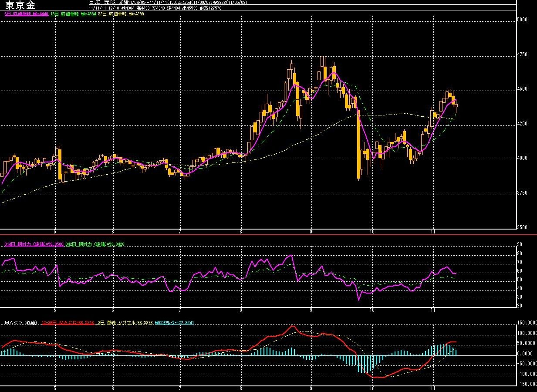
Task: Click month 10 label under price chart
Action: click(x=372, y=232)
